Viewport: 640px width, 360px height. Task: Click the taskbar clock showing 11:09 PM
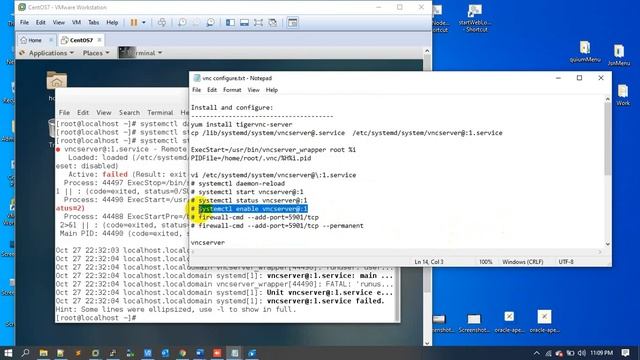click(x=601, y=353)
